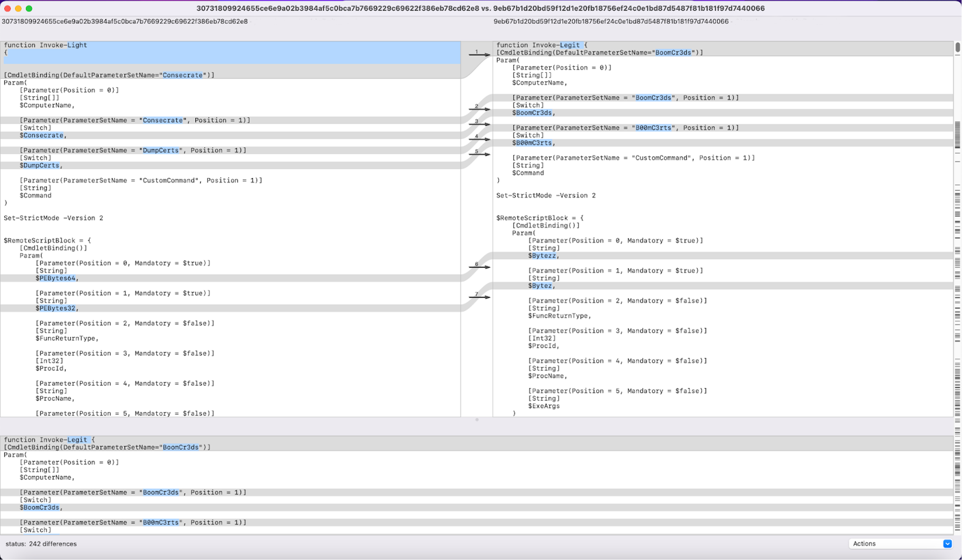Click the green zoom window button
This screenshot has height=560, width=962.
(x=29, y=8)
